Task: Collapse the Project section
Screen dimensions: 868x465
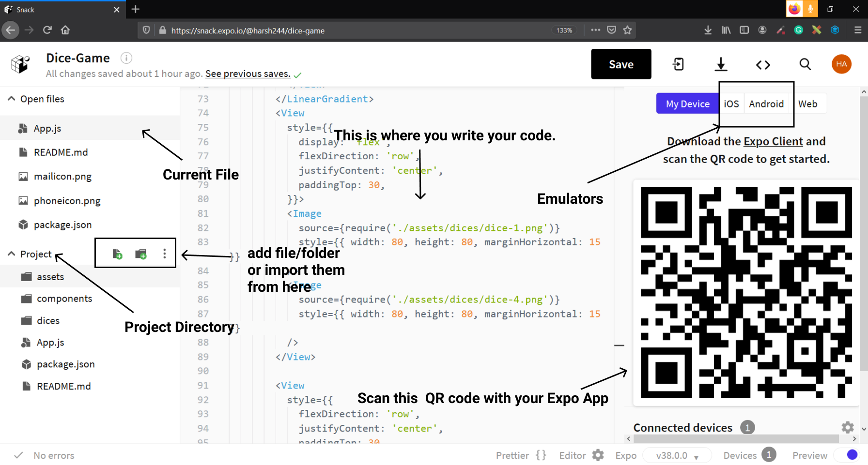Action: 12,254
